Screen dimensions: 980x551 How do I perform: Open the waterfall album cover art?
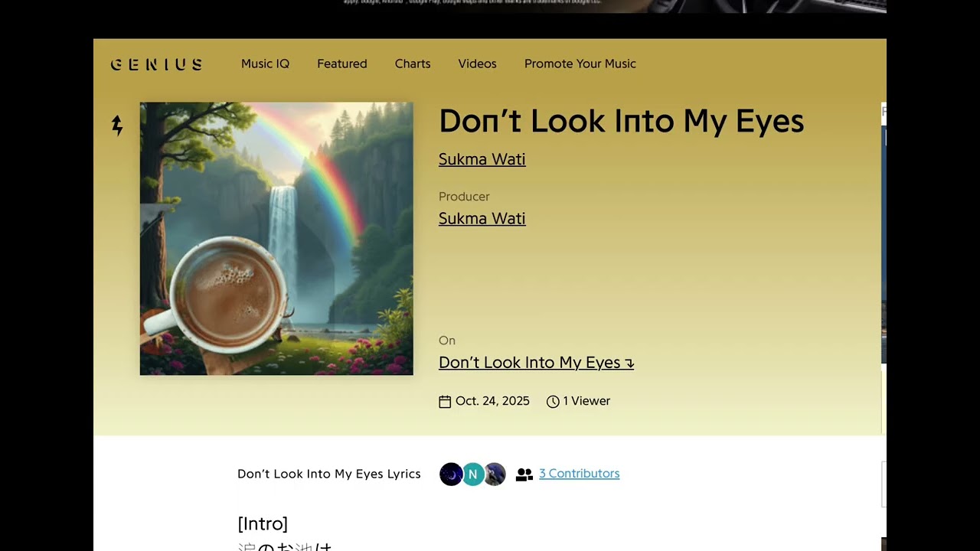point(276,239)
